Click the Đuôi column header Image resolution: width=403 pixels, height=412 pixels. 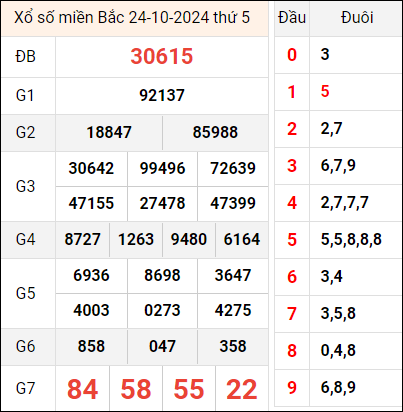pos(357,18)
